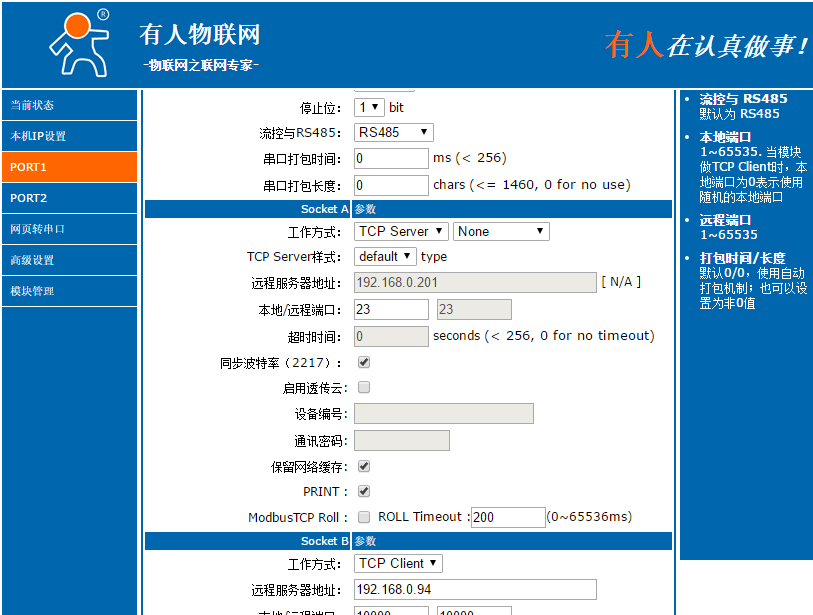813x615 pixels.
Task: Open the 停止位 dropdown
Action: click(x=369, y=107)
